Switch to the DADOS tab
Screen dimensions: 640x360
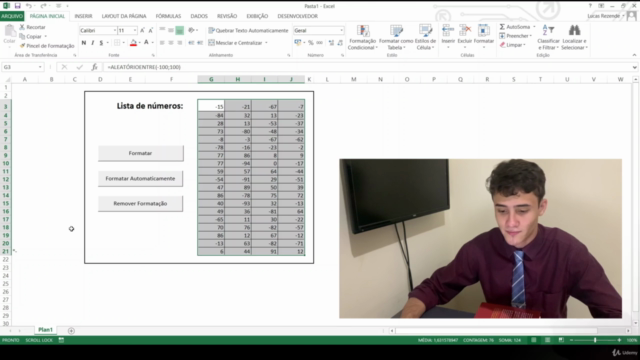pyautogui.click(x=199, y=16)
